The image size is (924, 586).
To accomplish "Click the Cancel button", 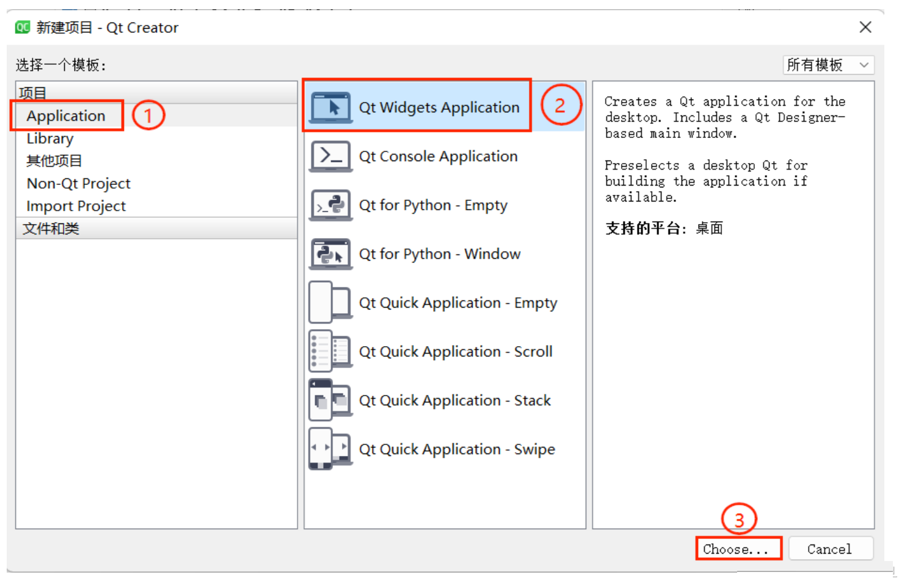I will [x=831, y=549].
